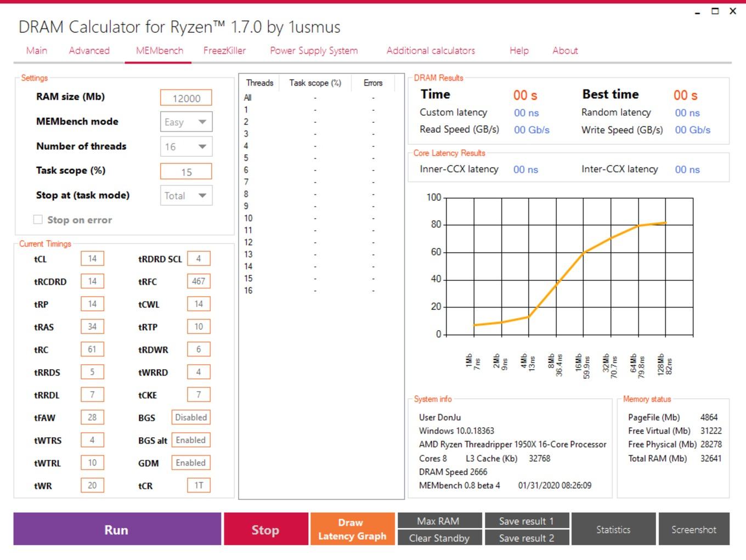Click the purple Run button
The height and width of the screenshot is (560, 746).
(x=117, y=529)
